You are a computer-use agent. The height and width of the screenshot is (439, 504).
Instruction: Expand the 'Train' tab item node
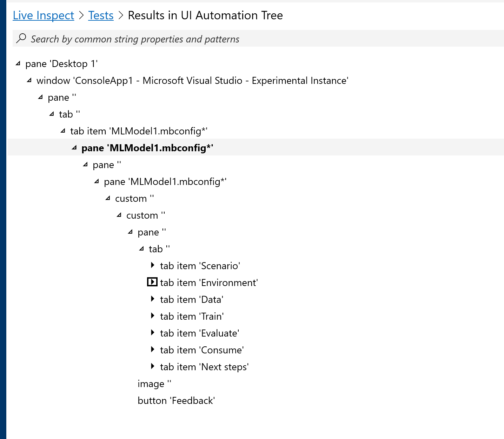(x=153, y=315)
